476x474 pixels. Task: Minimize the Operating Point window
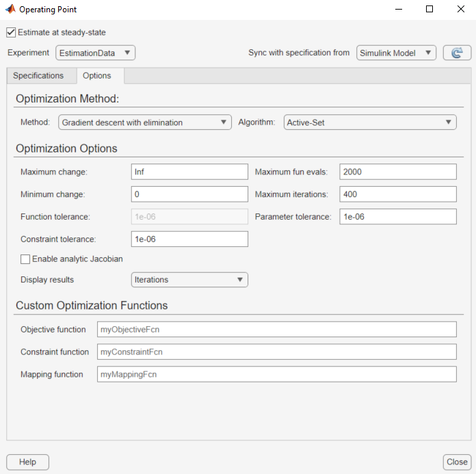(x=399, y=10)
